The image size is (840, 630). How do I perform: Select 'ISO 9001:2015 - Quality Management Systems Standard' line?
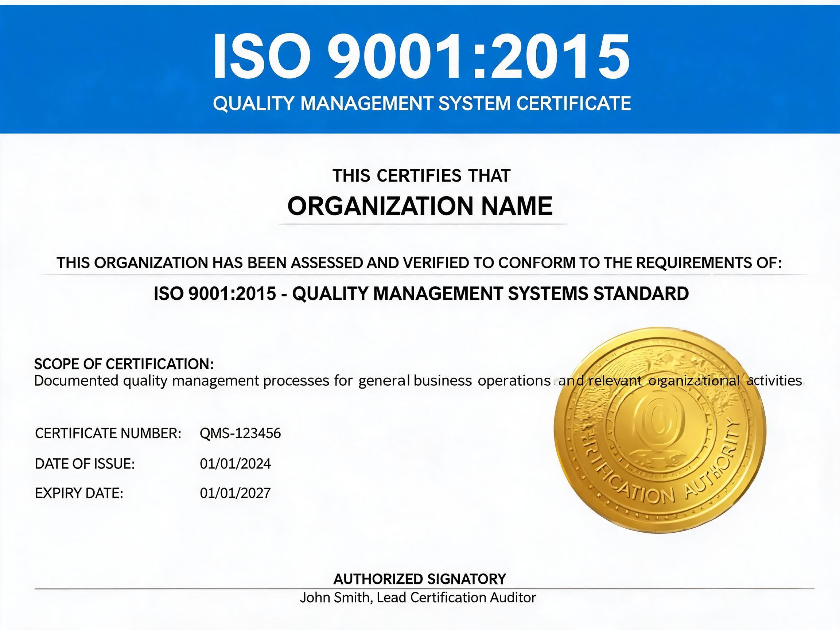[421, 293]
